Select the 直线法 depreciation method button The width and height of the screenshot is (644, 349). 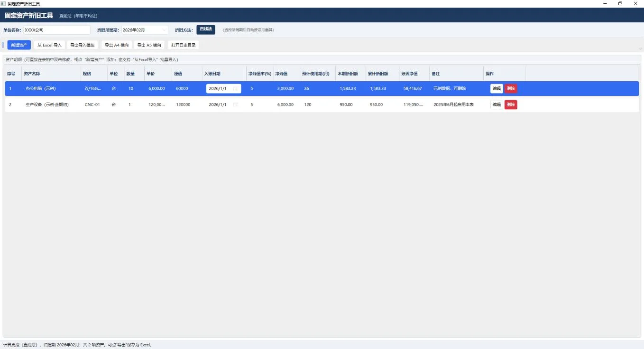(x=206, y=29)
